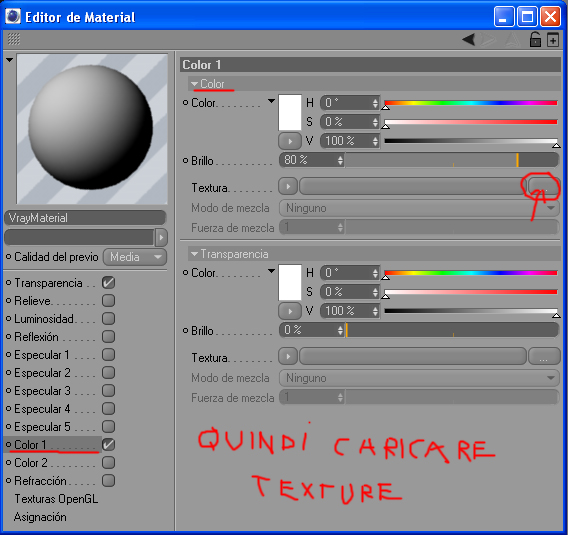Click the Fuerza de mezcla field in Color section

pos(312,227)
